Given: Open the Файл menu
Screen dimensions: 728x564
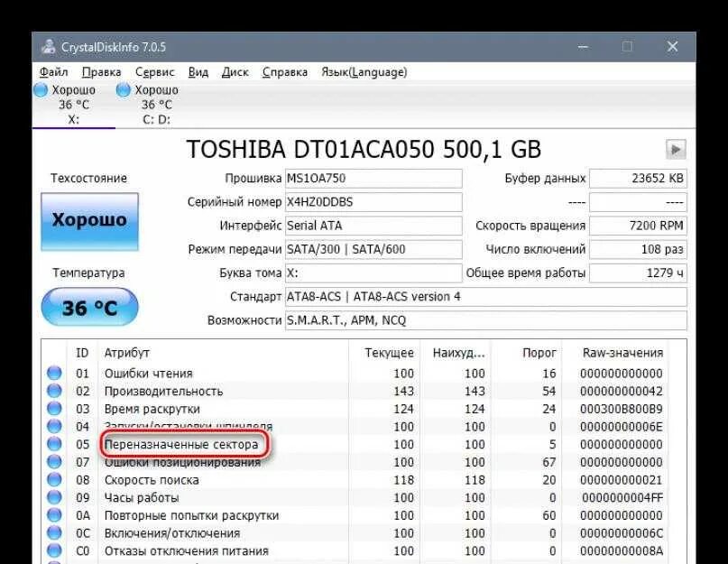Looking at the screenshot, I should coord(53,72).
